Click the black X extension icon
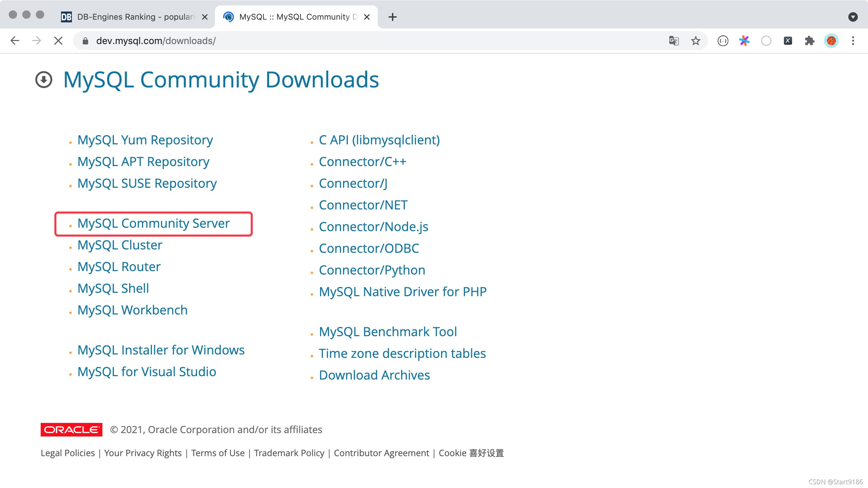 788,41
